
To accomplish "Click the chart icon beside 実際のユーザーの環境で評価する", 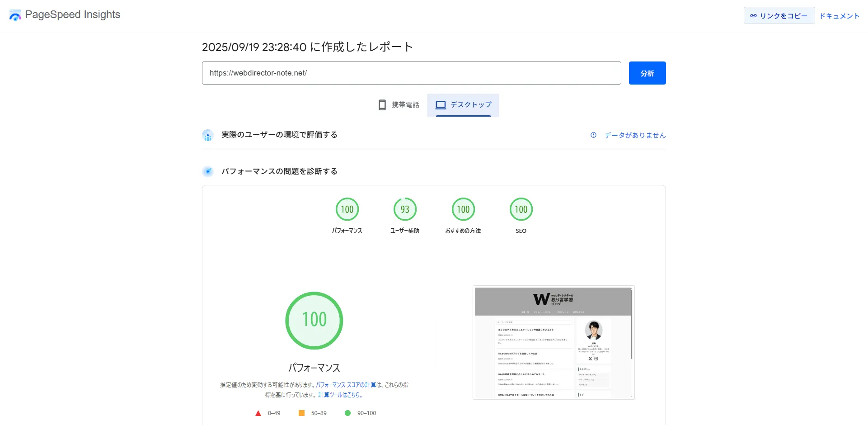I will tap(207, 135).
